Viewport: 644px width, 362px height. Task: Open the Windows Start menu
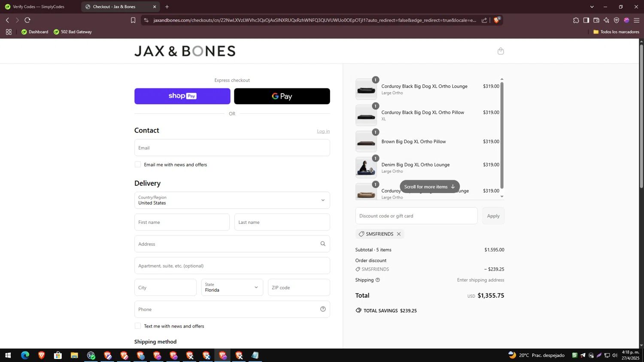point(8,355)
